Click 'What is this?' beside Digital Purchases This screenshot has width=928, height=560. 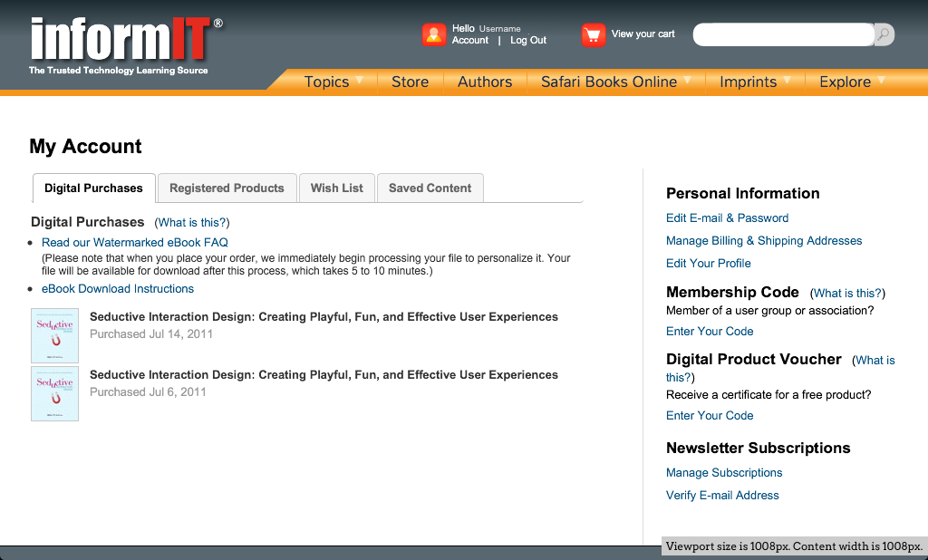pyautogui.click(x=192, y=223)
